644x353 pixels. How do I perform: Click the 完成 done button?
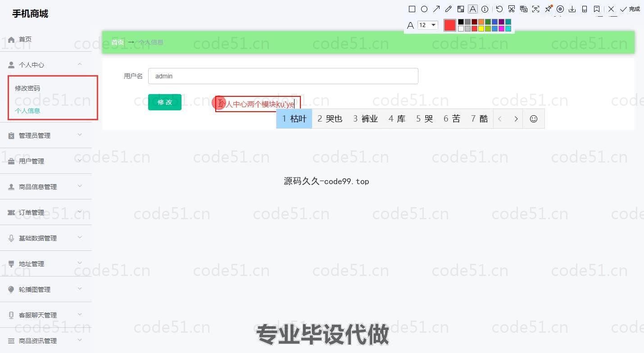(630, 9)
